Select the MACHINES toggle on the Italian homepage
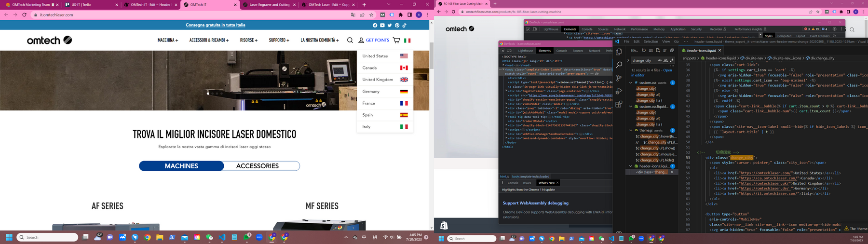 pyautogui.click(x=181, y=166)
